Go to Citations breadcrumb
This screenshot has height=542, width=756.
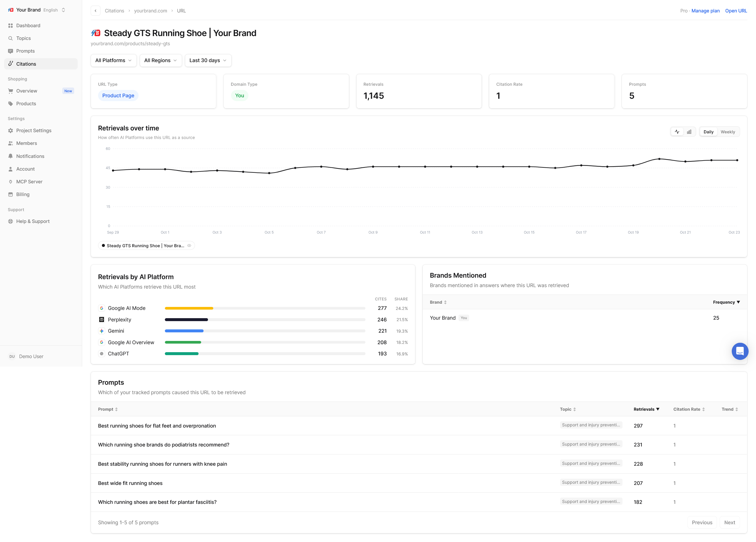114,11
